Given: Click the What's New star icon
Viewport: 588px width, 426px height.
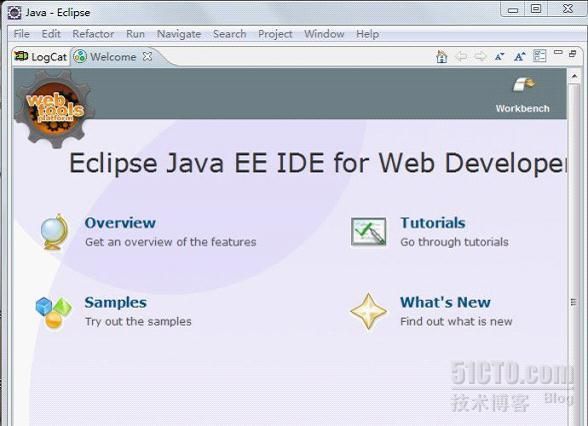Looking at the screenshot, I should (x=368, y=311).
